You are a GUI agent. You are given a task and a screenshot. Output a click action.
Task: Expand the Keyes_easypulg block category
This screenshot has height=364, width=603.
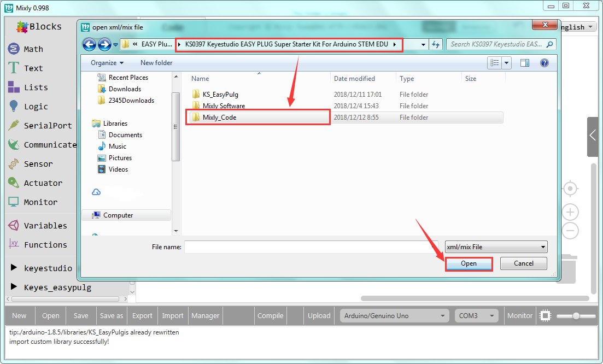(14, 286)
